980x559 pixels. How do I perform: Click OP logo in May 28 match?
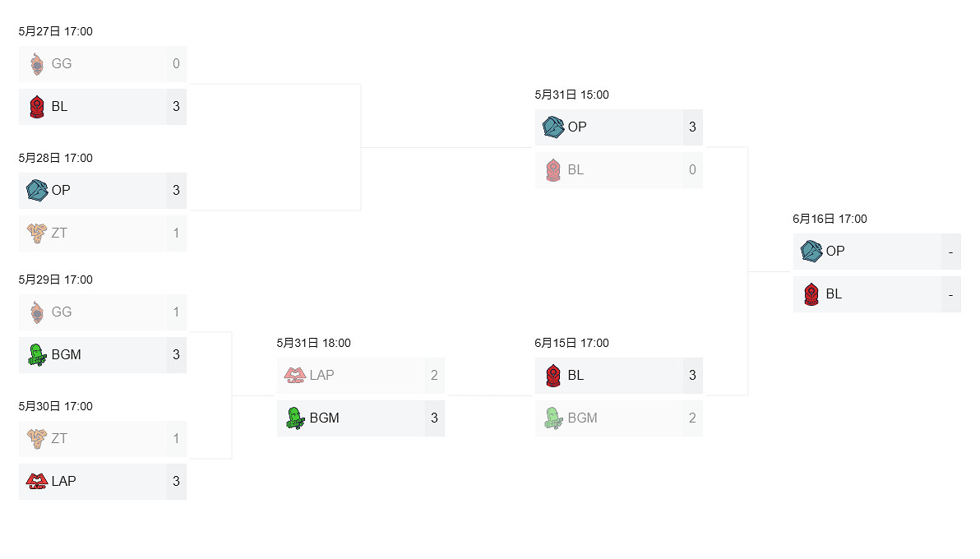click(36, 191)
